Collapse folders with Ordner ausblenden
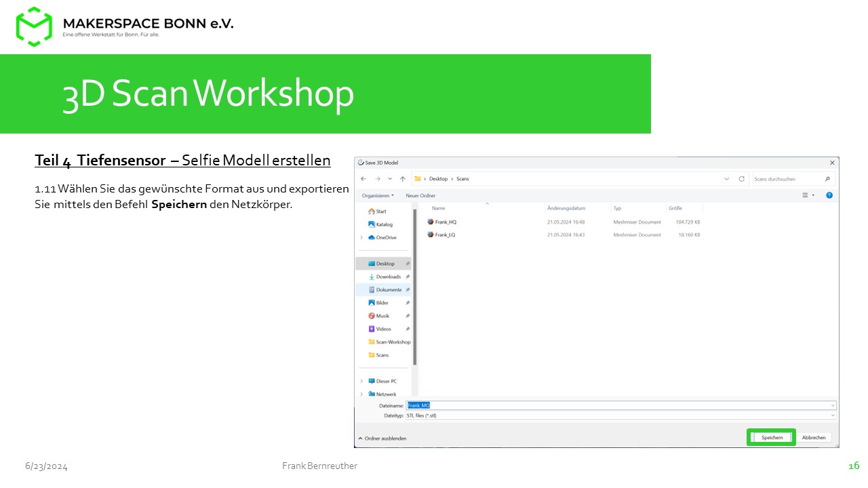This screenshot has width=868, height=488. point(382,439)
